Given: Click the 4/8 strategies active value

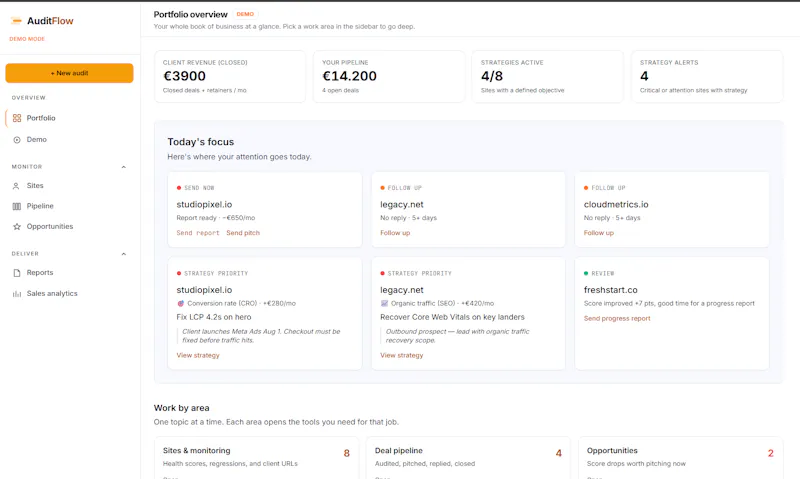Looking at the screenshot, I should point(492,76).
